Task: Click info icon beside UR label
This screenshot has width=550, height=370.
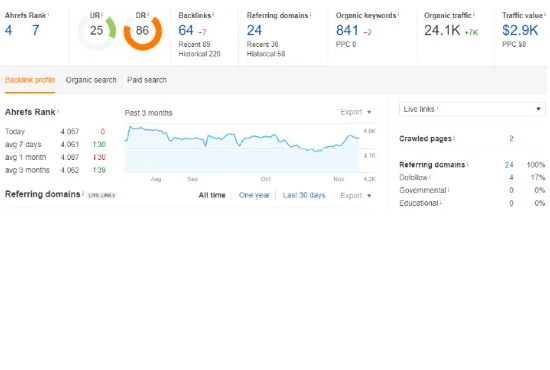Action: coord(102,14)
